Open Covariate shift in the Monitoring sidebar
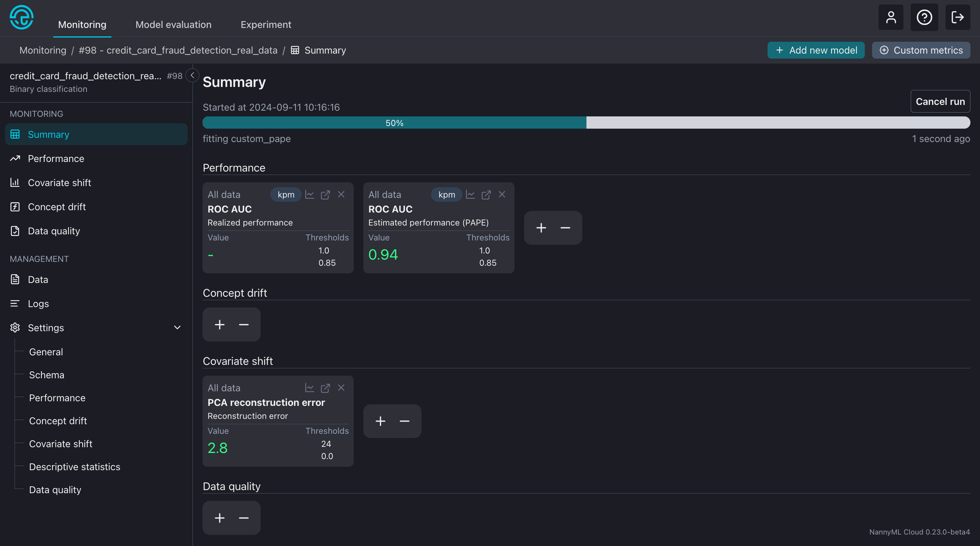This screenshot has width=980, height=546. (x=59, y=183)
